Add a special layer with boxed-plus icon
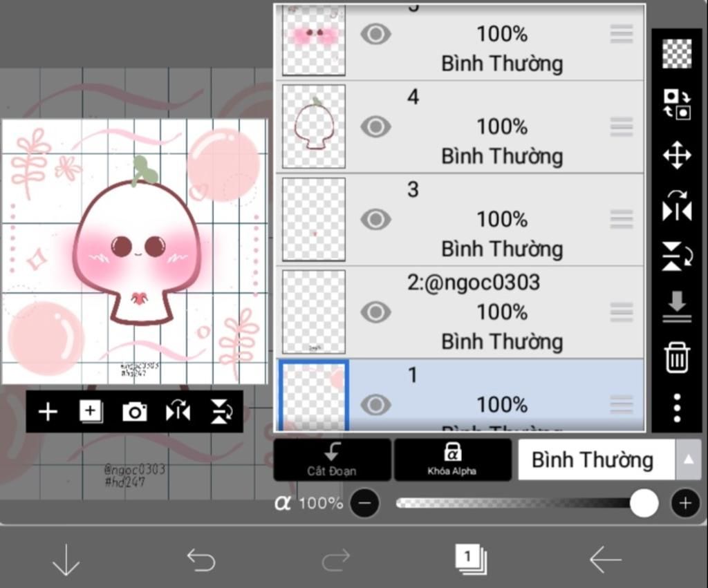The image size is (708, 588). (x=91, y=412)
